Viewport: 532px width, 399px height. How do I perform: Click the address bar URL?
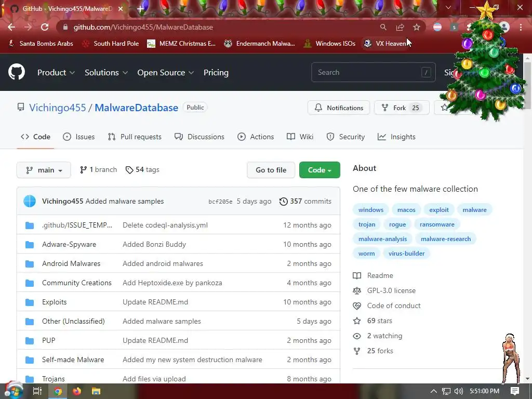tap(143, 27)
